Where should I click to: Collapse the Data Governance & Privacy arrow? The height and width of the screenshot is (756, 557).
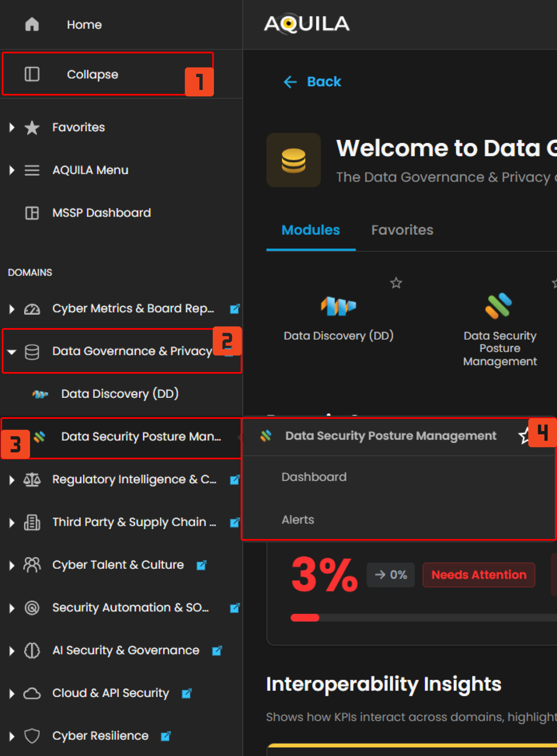click(12, 352)
